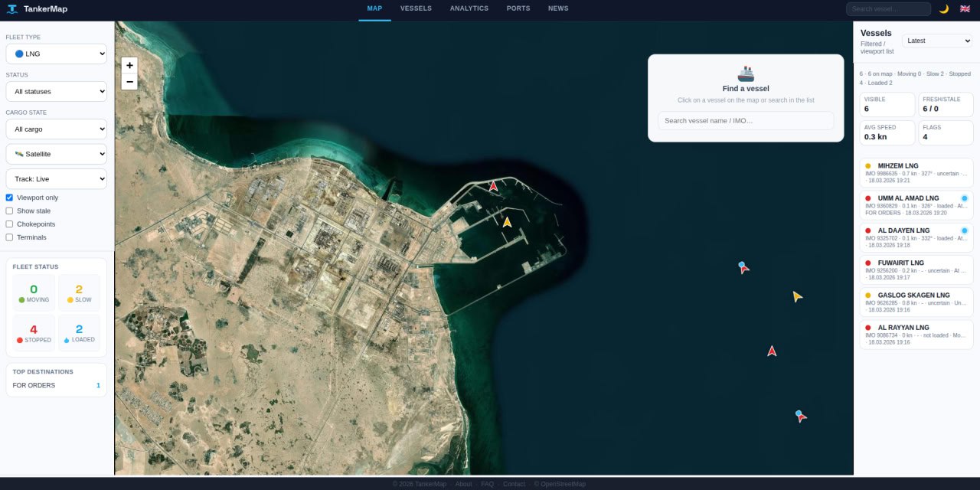Screen dimensions: 980x490
Task: Open the Ports tab
Action: (x=518, y=8)
